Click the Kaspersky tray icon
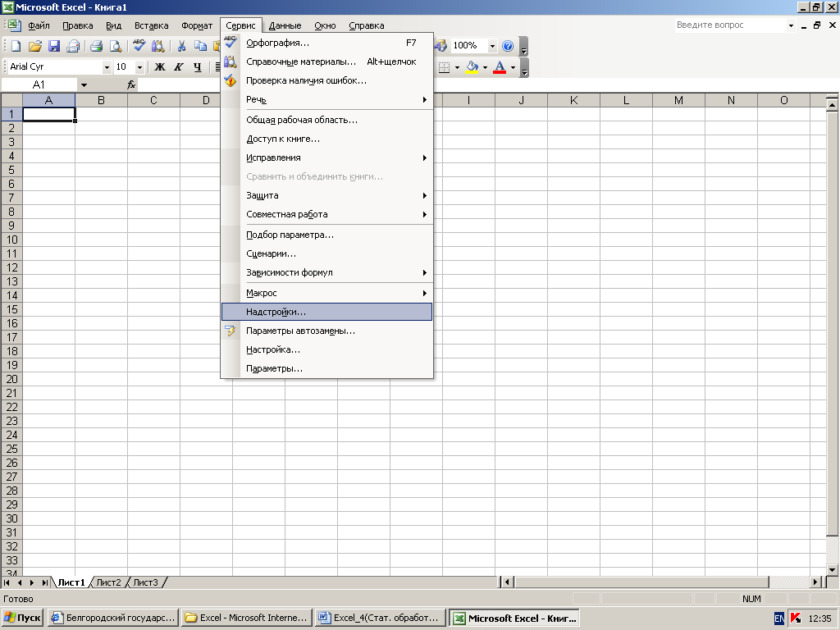 click(x=796, y=619)
